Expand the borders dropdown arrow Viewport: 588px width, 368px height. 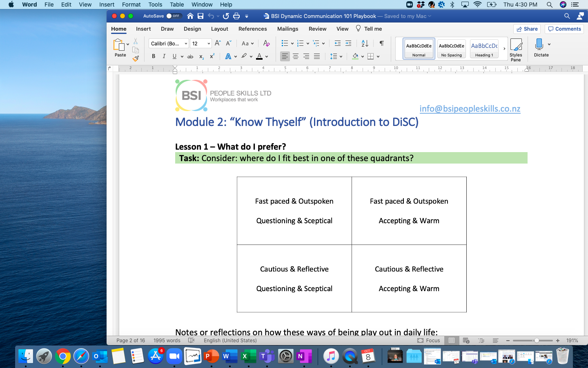pos(378,56)
